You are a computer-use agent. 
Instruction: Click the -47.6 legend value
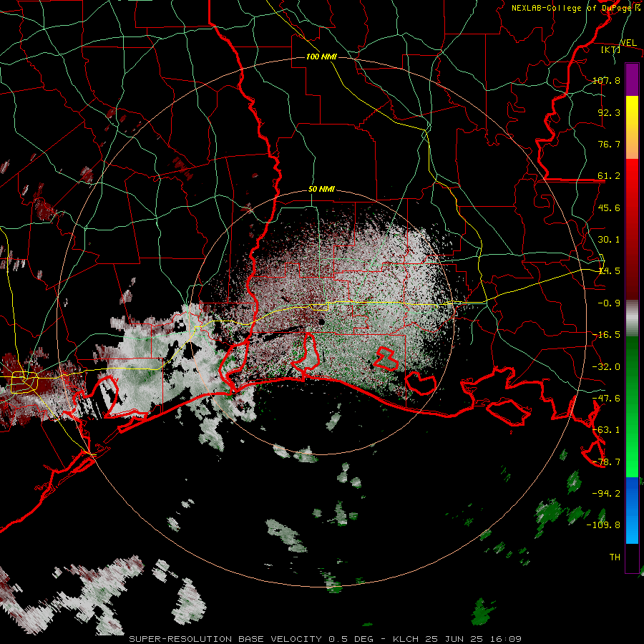point(606,399)
